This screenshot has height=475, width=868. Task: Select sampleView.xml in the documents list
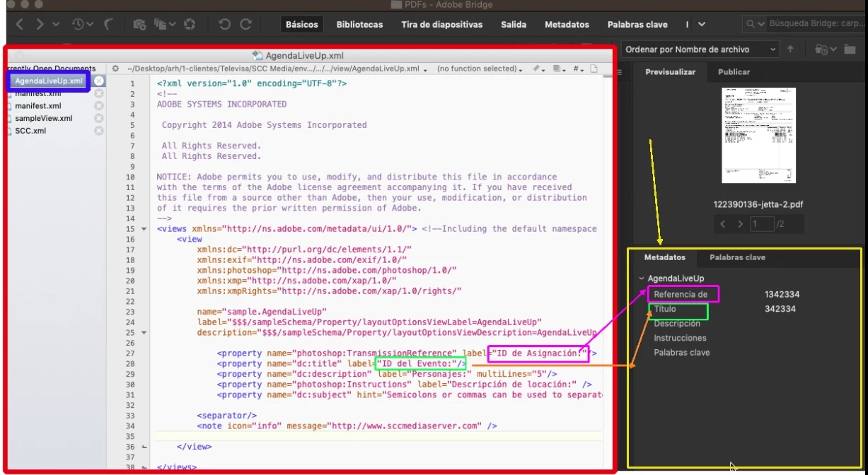click(x=43, y=118)
